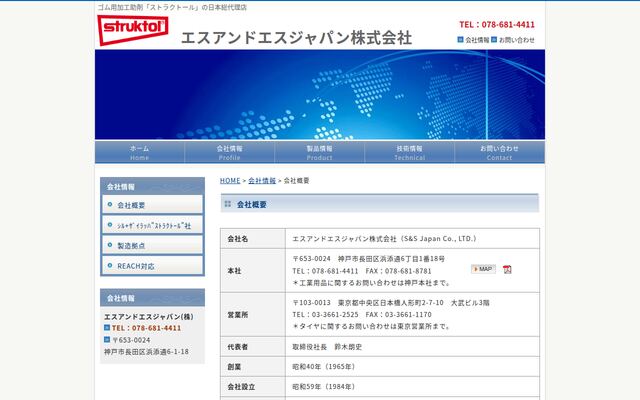Click Tokyo office address 〒103-0013 text
The height and width of the screenshot is (400, 640).
pos(391,303)
